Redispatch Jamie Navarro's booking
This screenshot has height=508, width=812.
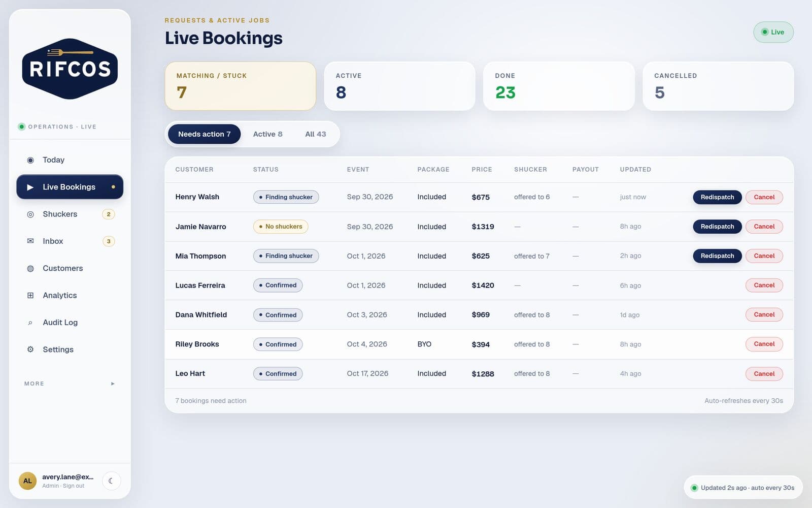click(x=717, y=227)
